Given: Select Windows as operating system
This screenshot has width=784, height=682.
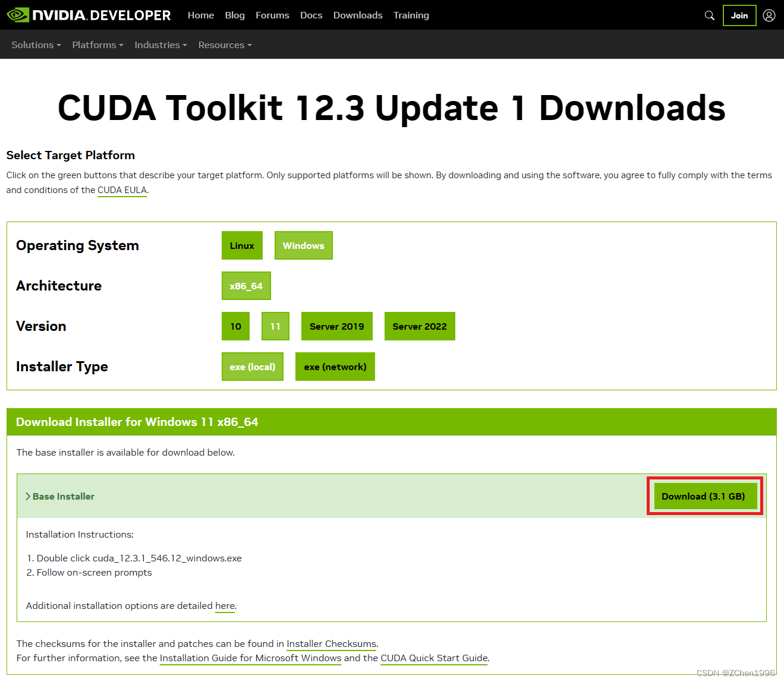Looking at the screenshot, I should pos(304,245).
